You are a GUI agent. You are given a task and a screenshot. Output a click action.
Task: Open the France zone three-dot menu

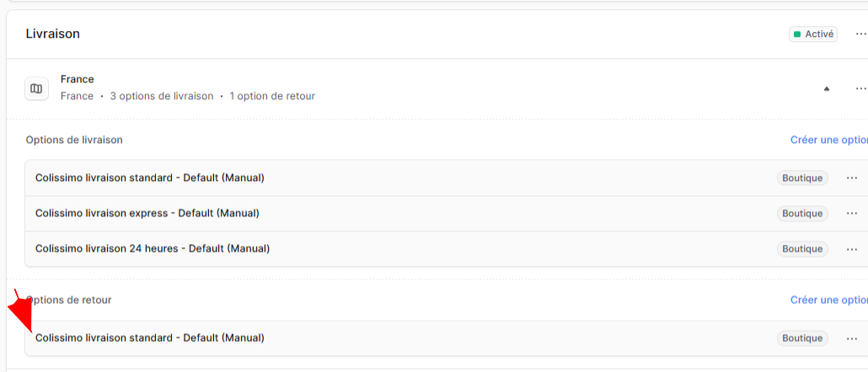[x=860, y=88]
